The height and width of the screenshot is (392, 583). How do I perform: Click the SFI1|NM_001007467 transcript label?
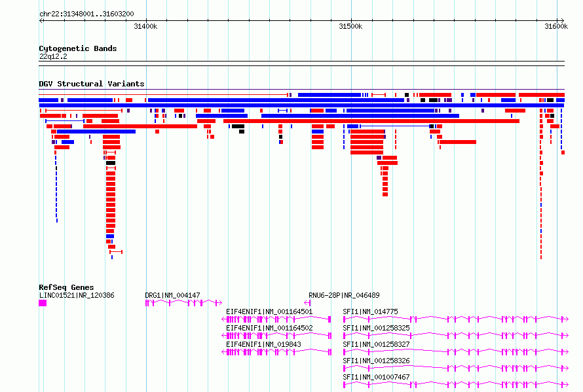coord(376,377)
